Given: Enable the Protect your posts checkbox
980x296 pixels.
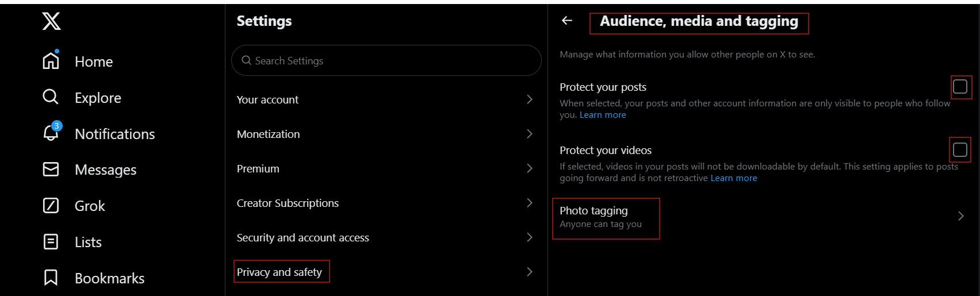Looking at the screenshot, I should click(960, 87).
